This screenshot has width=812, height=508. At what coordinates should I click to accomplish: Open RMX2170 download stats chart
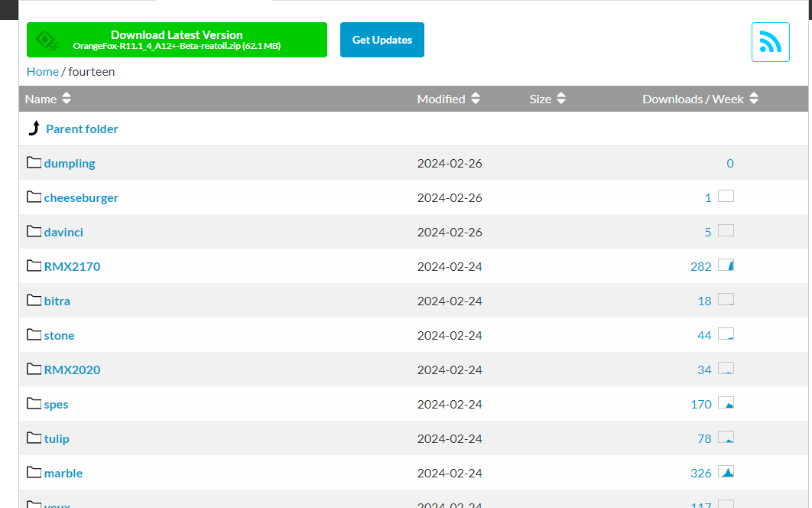(x=726, y=265)
